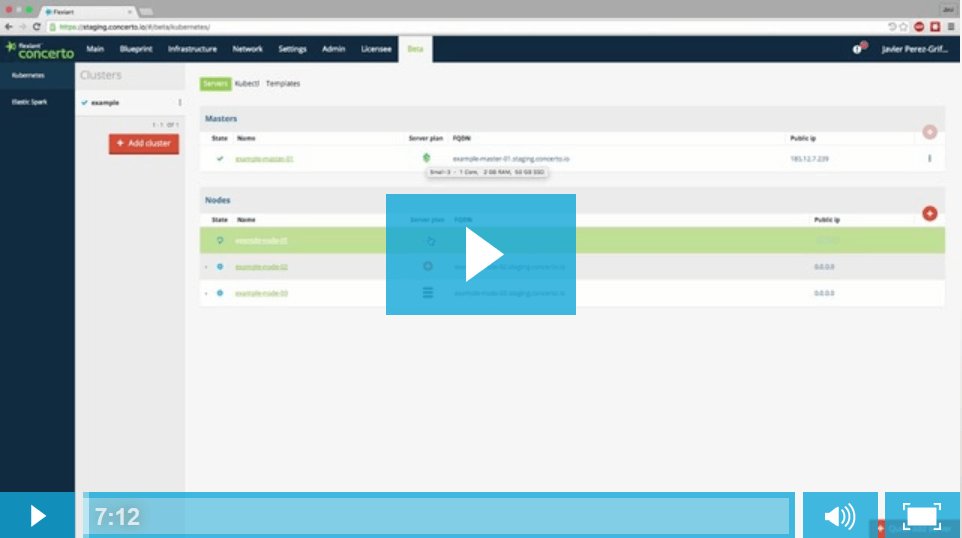
Task: Seek within the video progress bar
Action: [x=439, y=515]
